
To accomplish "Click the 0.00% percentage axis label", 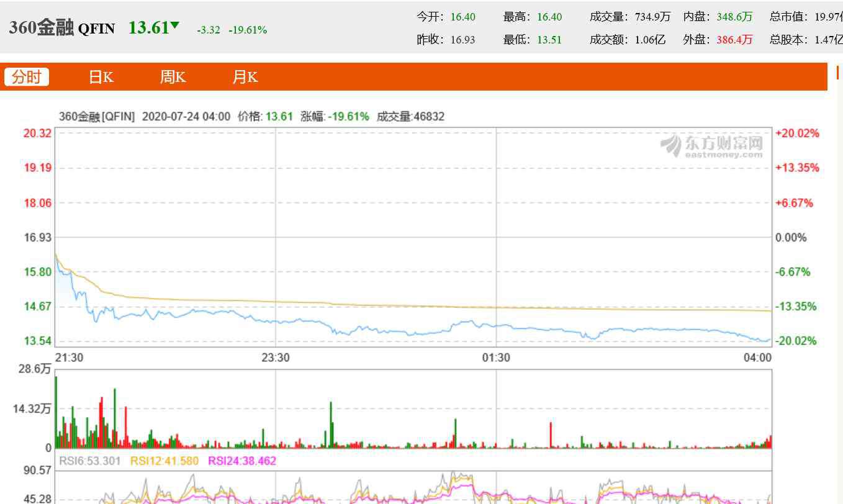I will (791, 237).
